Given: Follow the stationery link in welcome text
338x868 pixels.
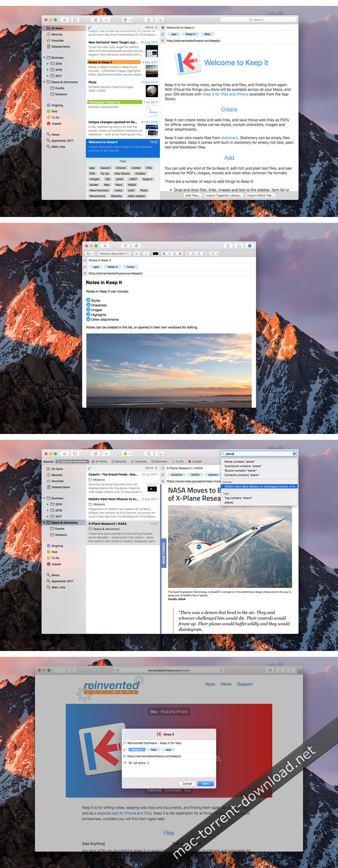Looking at the screenshot, I should click(x=229, y=138).
